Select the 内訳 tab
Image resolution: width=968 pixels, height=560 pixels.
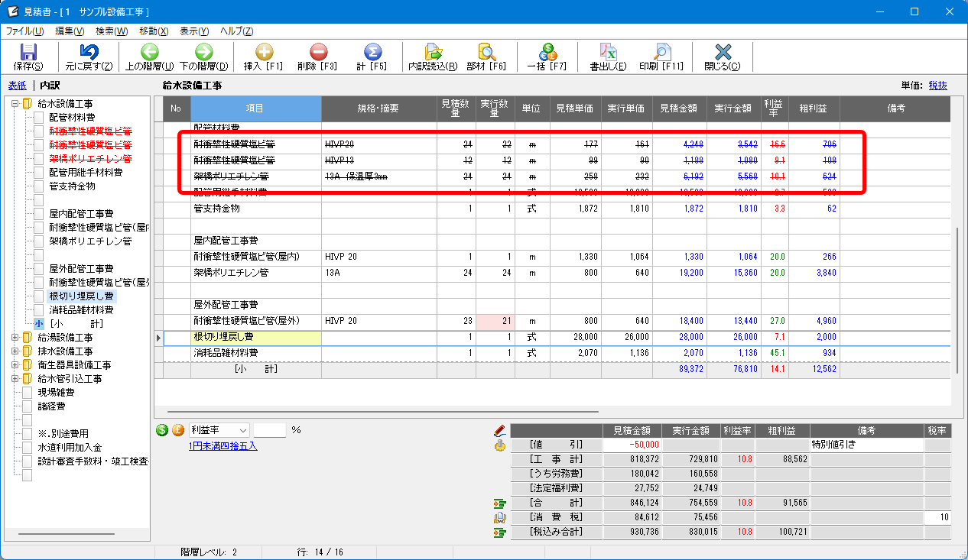click(x=50, y=86)
